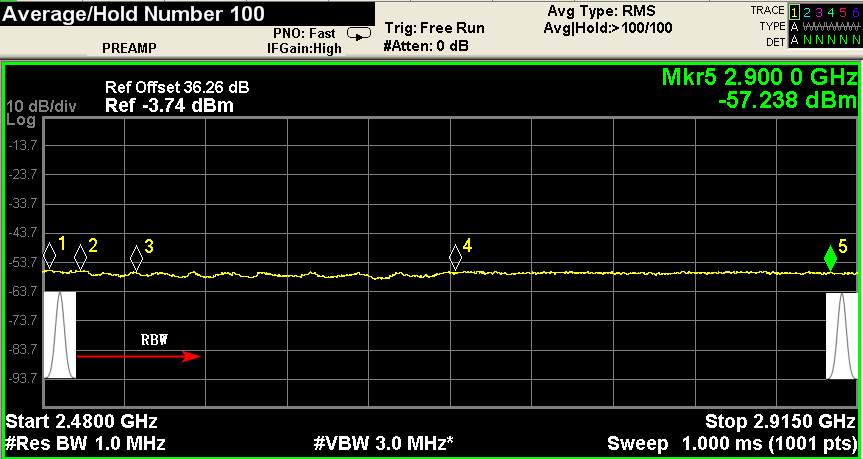Image resolution: width=863 pixels, height=459 pixels.
Task: Click the DET row in trace panel
Action: 813,40
